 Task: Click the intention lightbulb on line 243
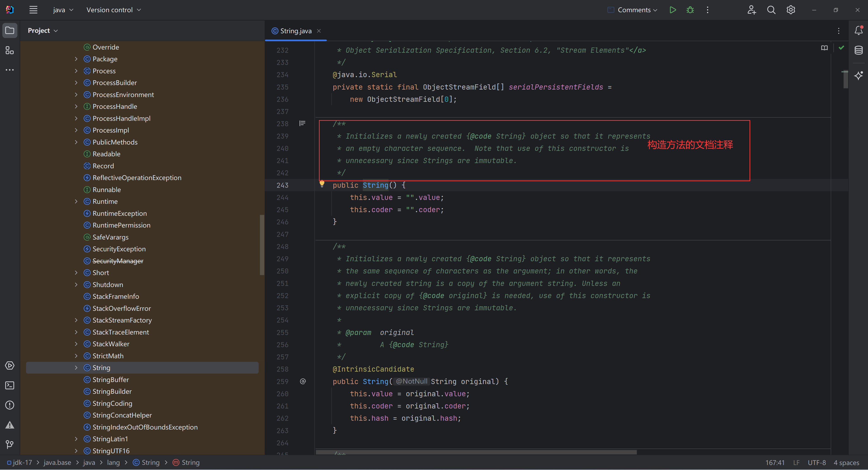[x=322, y=184]
